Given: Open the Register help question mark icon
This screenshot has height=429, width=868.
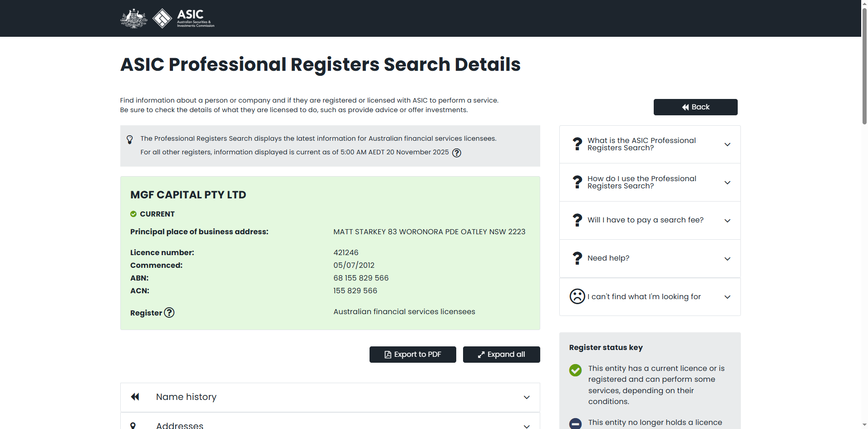Looking at the screenshot, I should 169,312.
